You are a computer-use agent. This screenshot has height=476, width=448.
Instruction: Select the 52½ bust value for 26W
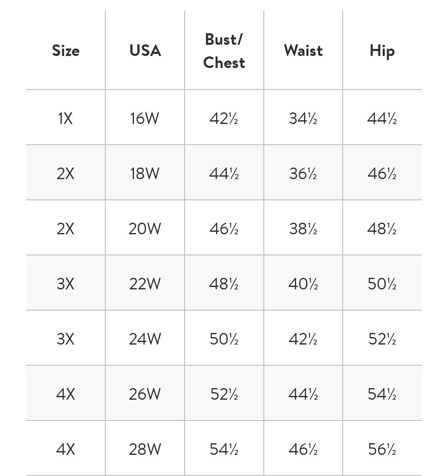click(x=224, y=394)
